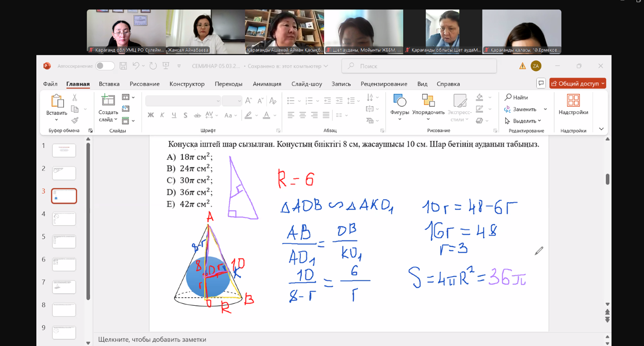The image size is (644, 346).
Task: Click the Cut scissors icon
Action: click(x=74, y=98)
